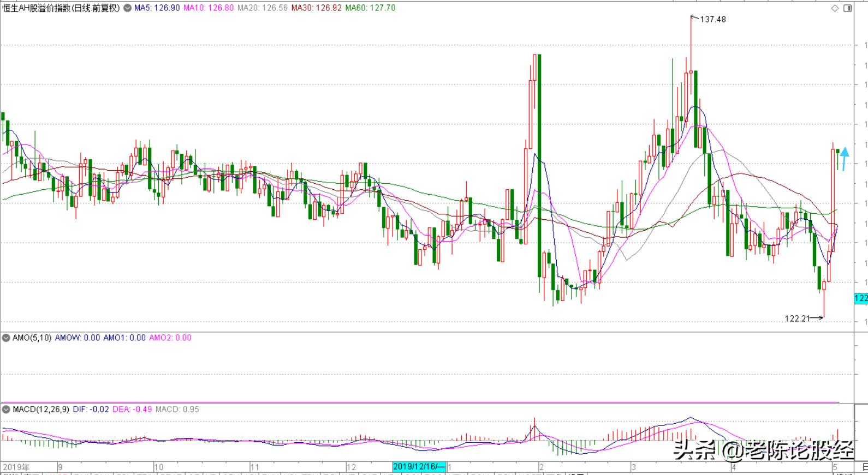The image size is (868, 475).
Task: Select the MA5: 126.90 label
Action: (157, 8)
